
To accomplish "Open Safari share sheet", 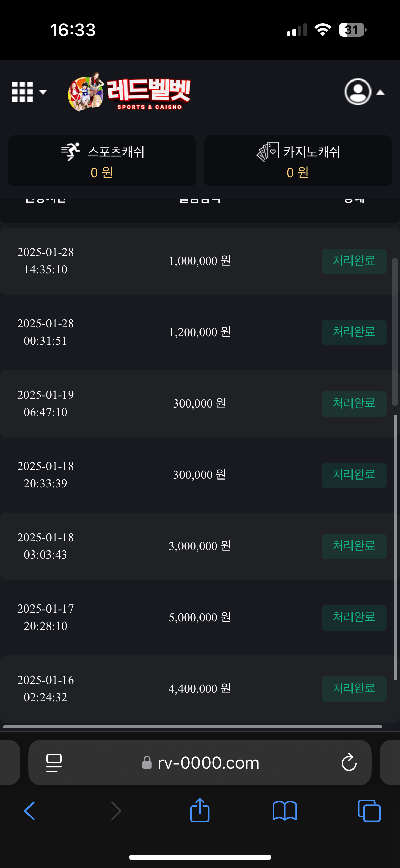I will [200, 810].
